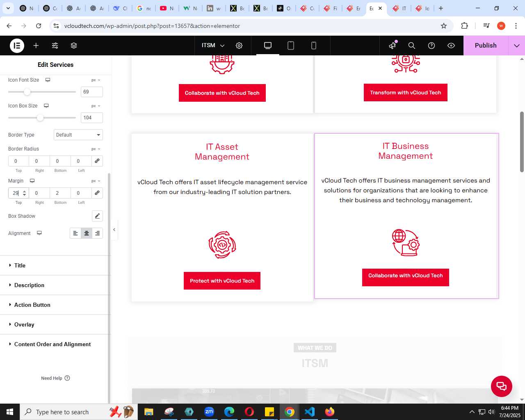Preview changes with the eye icon
The height and width of the screenshot is (420, 525).
[451, 46]
